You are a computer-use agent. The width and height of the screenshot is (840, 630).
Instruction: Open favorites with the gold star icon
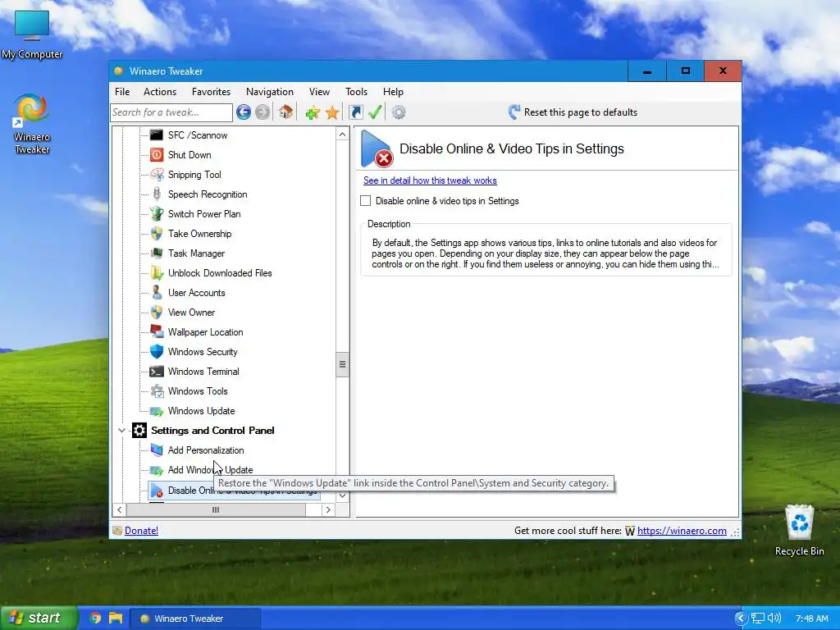332,112
